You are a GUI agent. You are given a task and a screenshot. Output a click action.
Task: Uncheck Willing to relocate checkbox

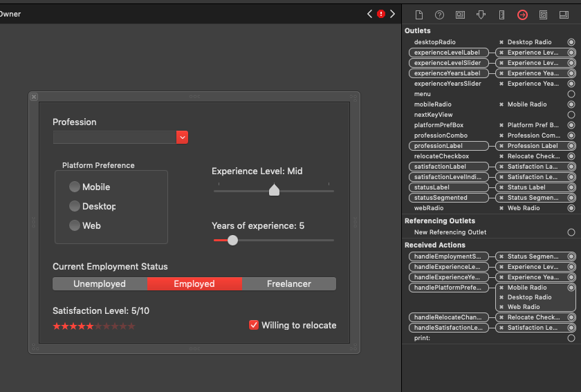click(x=254, y=325)
